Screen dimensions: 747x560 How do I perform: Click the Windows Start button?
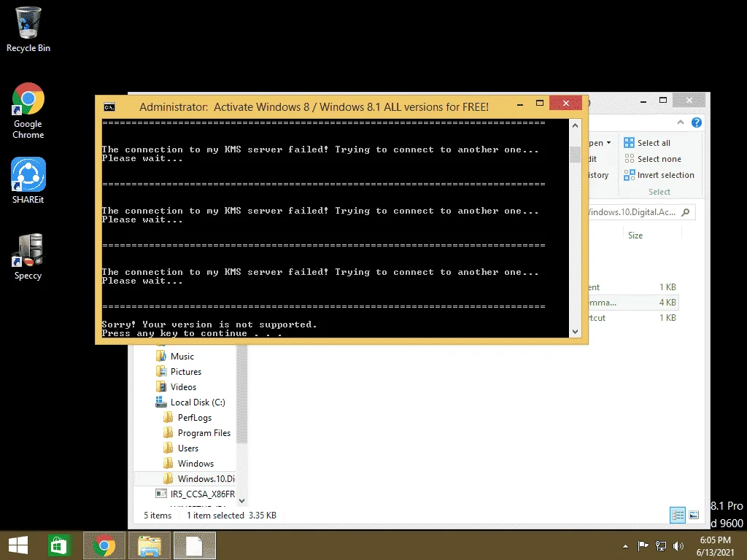coord(18,545)
